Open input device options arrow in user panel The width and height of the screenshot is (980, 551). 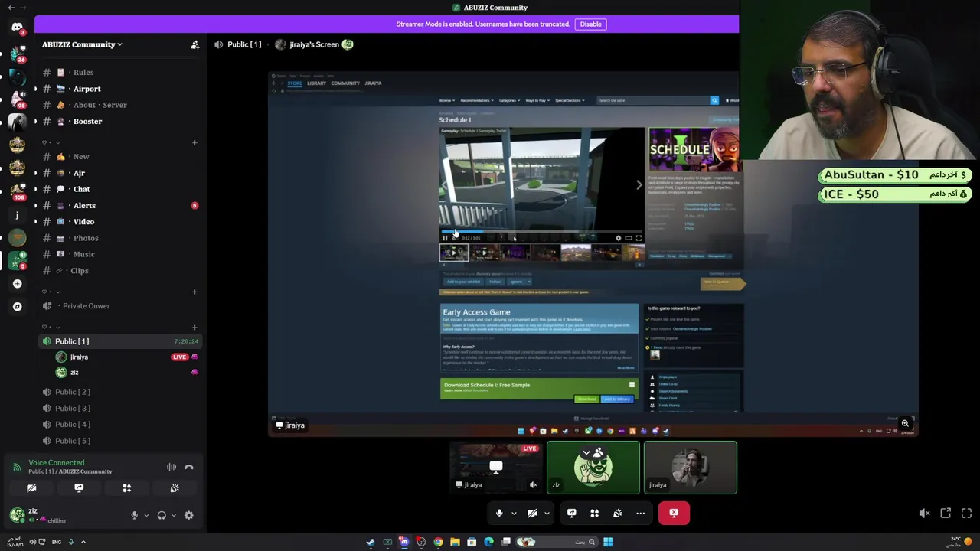click(145, 515)
